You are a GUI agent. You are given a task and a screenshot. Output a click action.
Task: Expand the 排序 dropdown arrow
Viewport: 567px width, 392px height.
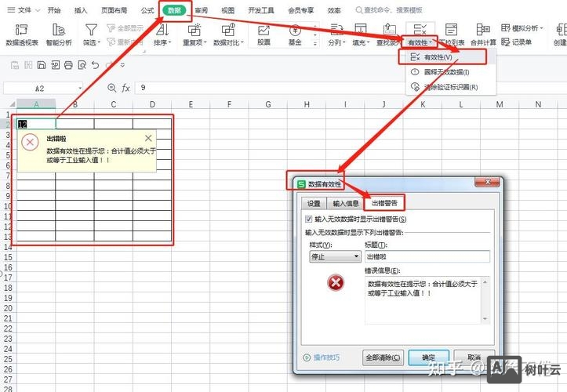[169, 42]
